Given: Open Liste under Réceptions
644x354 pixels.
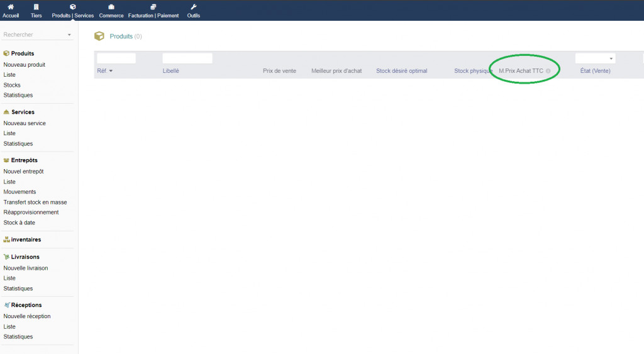Looking at the screenshot, I should 9,326.
